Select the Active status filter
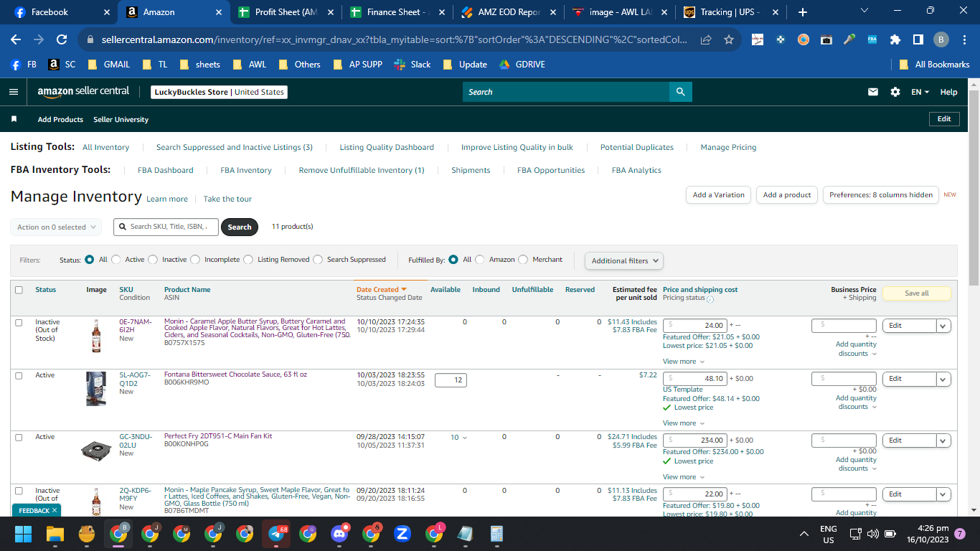Viewport: 980px width, 551px height. click(x=116, y=260)
